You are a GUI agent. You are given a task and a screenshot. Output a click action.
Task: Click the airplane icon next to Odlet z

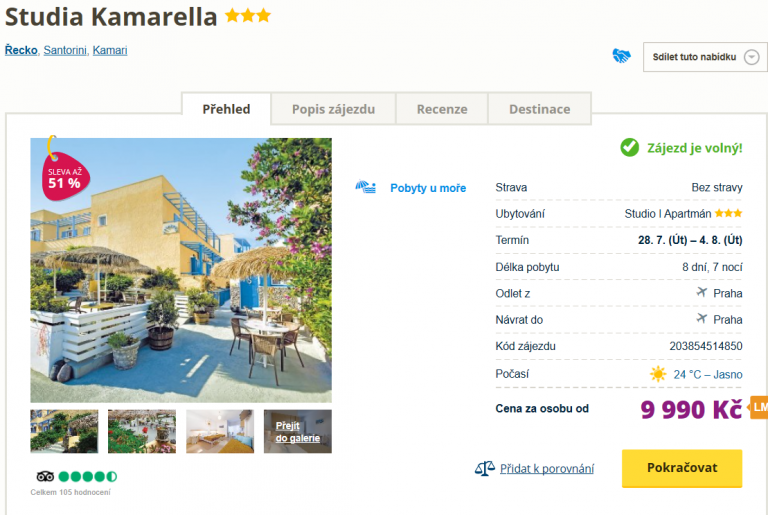(702, 293)
